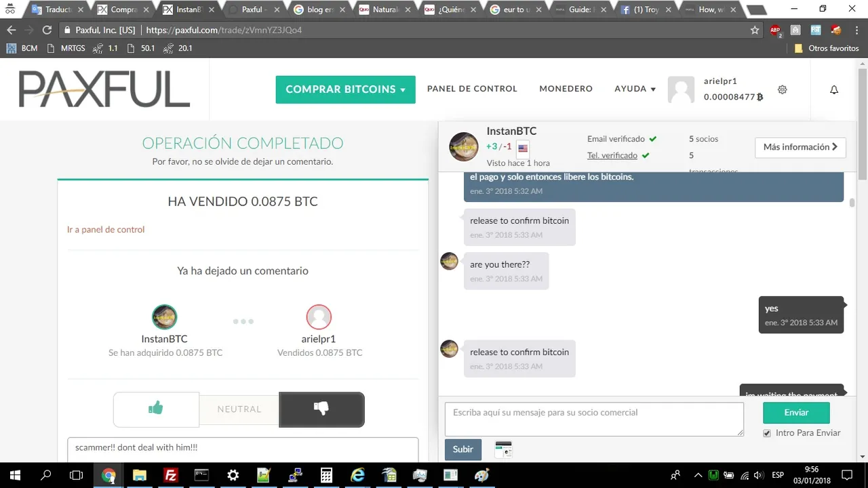The height and width of the screenshot is (488, 868).
Task: Click the address bar URL
Action: (x=224, y=30)
